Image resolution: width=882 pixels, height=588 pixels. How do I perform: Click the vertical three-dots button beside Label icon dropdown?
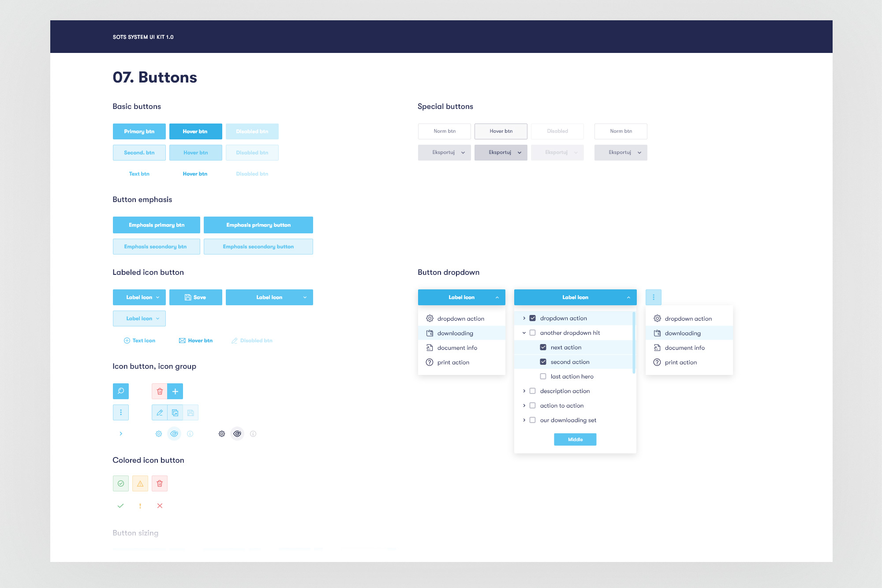point(654,297)
